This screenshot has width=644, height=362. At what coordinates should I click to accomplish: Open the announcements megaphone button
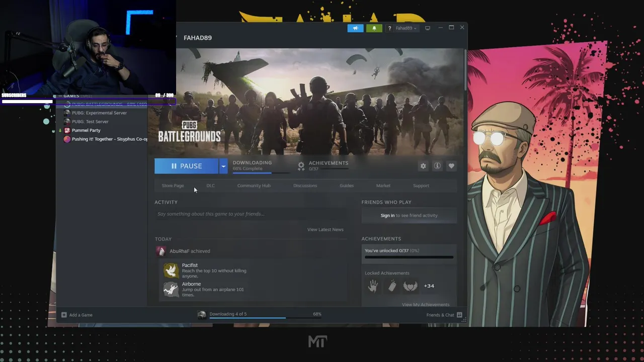(x=355, y=28)
